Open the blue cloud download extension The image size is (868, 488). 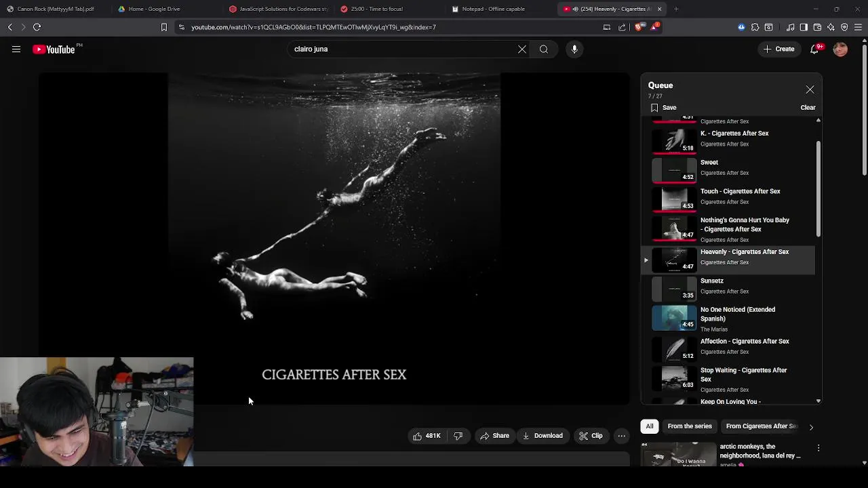pyautogui.click(x=741, y=27)
